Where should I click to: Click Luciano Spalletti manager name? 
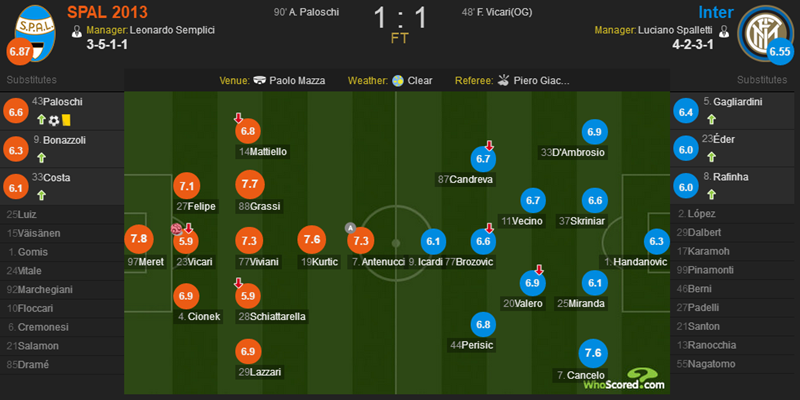click(676, 30)
